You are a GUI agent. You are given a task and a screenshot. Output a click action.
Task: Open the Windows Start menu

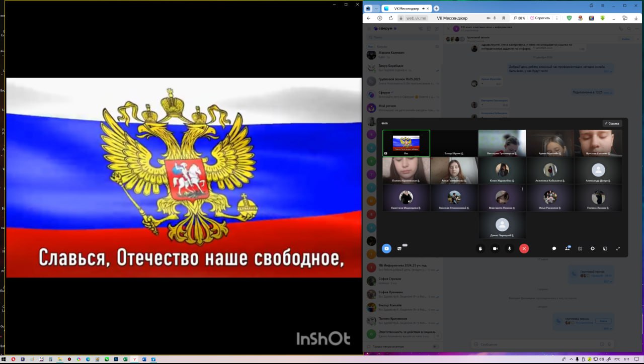click(5, 359)
